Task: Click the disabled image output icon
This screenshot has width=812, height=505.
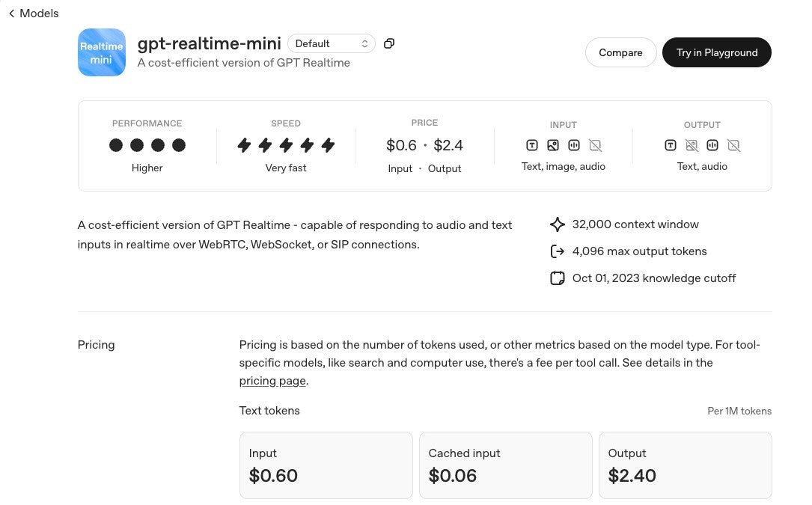Action: [692, 145]
